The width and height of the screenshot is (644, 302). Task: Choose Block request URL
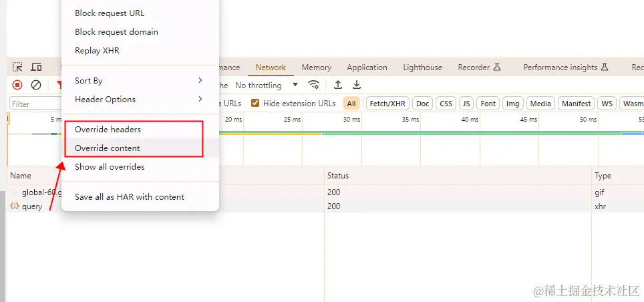[140, 13]
